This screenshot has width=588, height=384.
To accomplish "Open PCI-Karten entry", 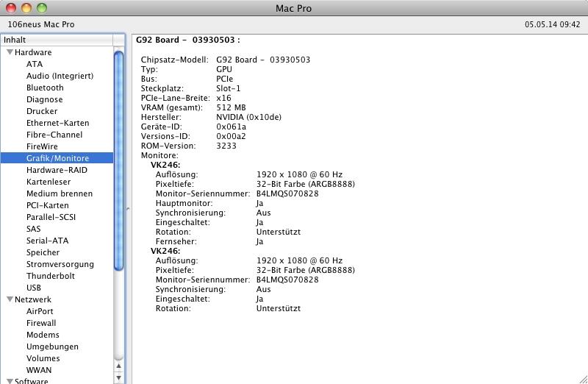I will click(x=47, y=205).
